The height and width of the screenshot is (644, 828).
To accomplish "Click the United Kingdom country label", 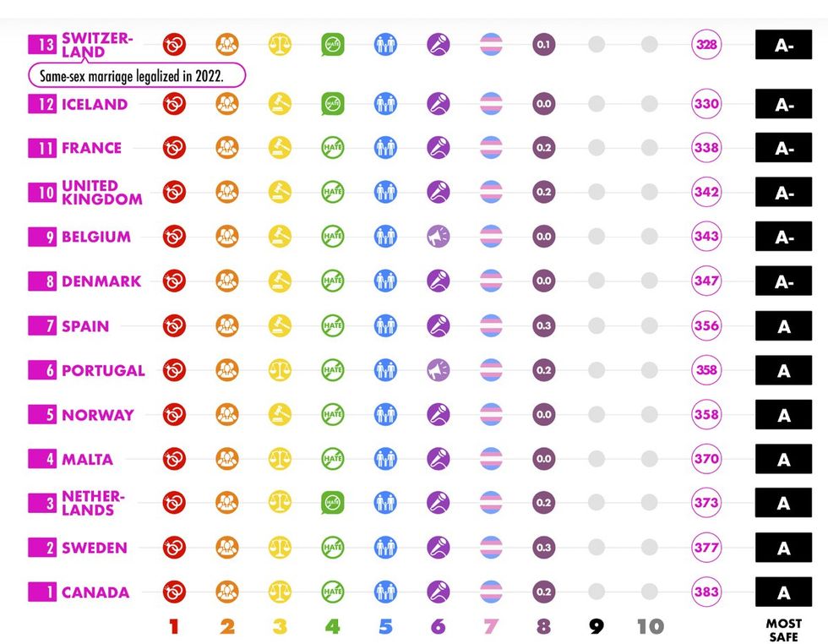I will [101, 192].
